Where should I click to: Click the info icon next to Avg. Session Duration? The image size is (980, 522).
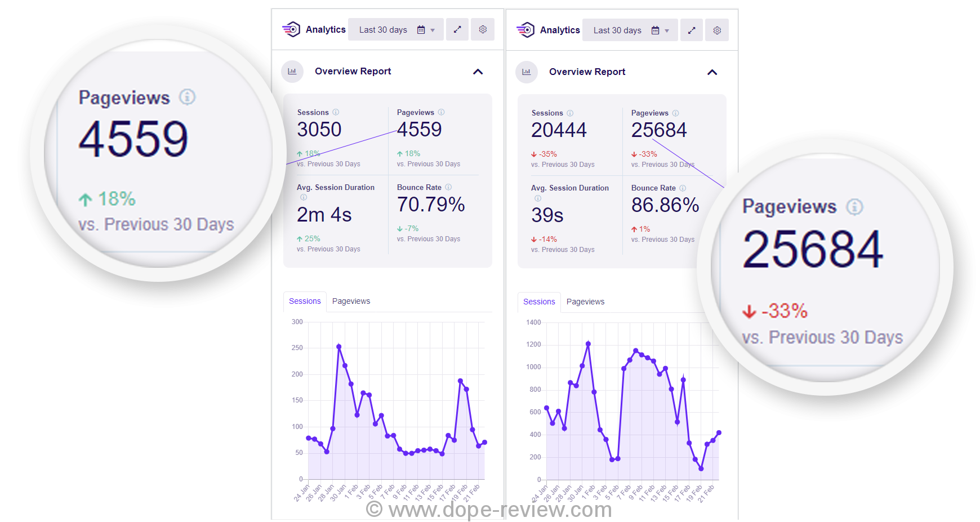304,197
